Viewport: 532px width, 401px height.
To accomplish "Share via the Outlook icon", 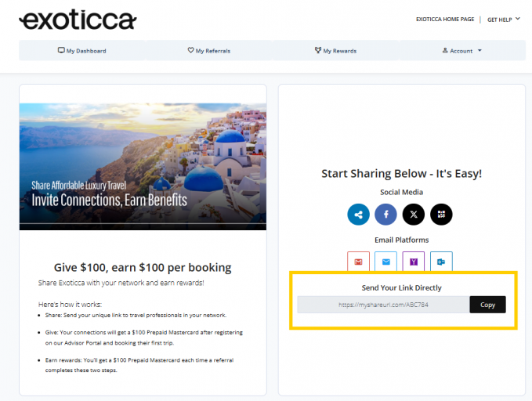I will (x=441, y=262).
